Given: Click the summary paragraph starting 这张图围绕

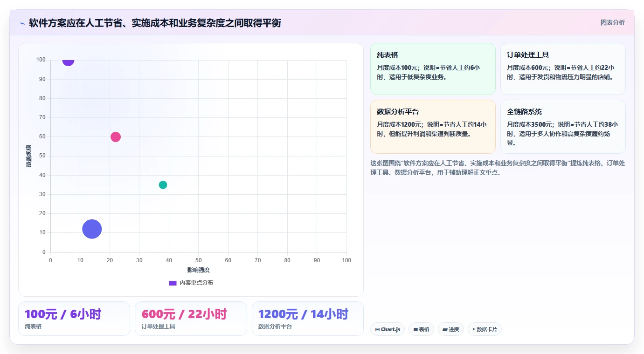Looking at the screenshot, I should click(x=498, y=168).
